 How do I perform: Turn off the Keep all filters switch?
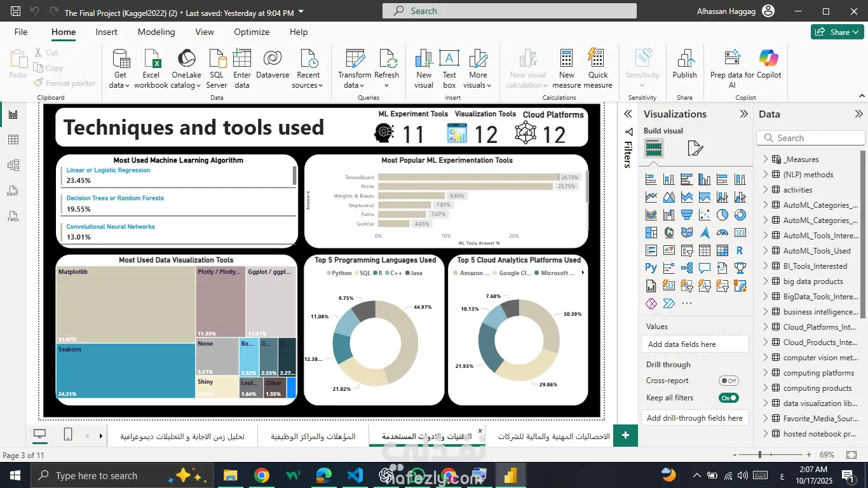729,398
